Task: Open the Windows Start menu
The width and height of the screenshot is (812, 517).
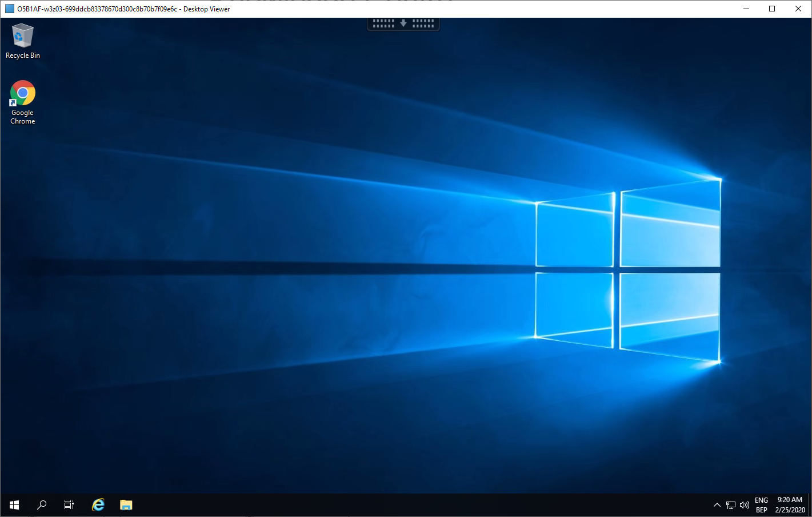Action: 14,505
